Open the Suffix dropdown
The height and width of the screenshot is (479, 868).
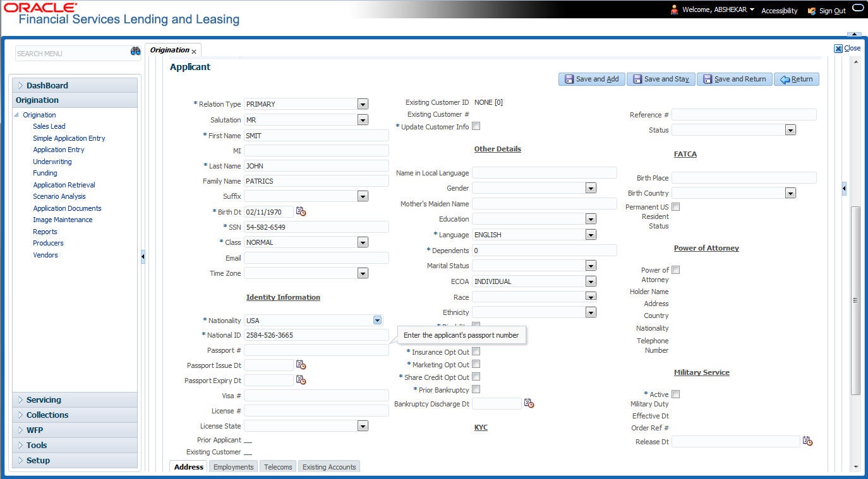tap(363, 196)
